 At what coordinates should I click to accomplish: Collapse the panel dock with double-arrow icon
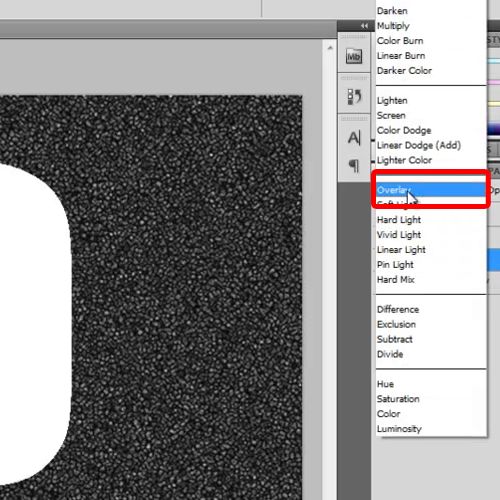click(364, 26)
